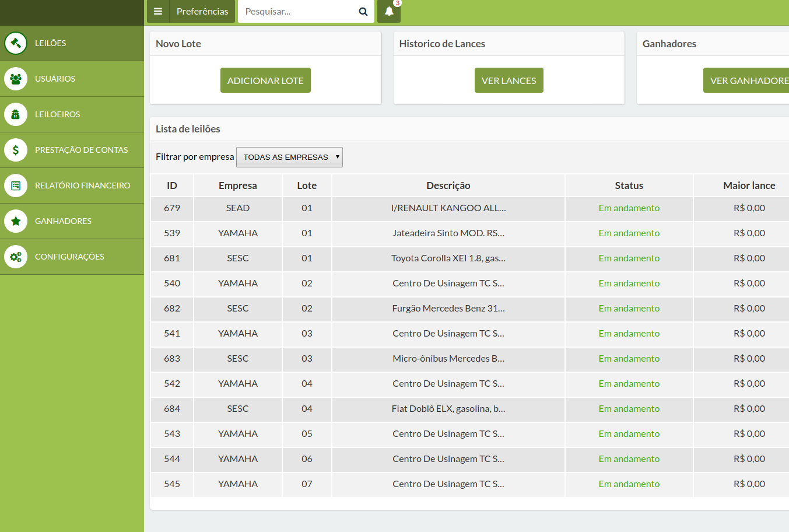Click the Historico de Lances title

pos(442,44)
